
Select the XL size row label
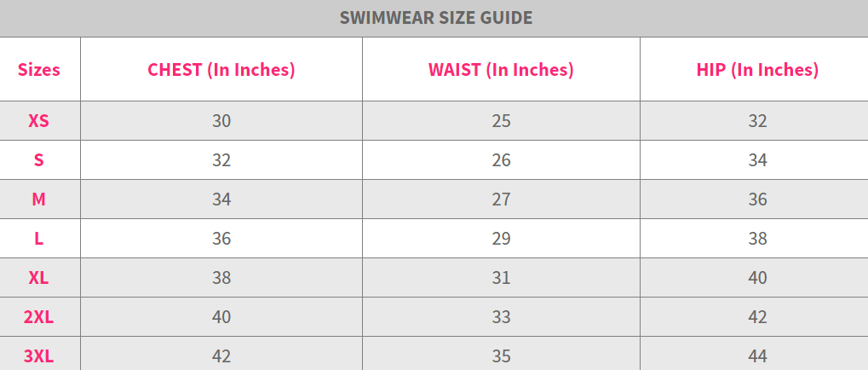click(38, 278)
